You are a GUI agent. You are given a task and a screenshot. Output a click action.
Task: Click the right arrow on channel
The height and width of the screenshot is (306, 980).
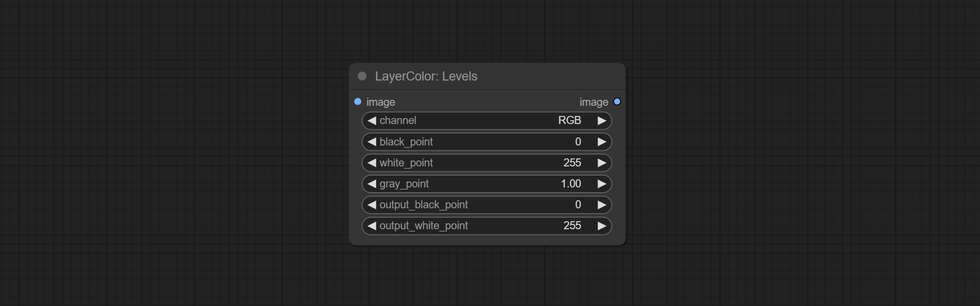602,121
